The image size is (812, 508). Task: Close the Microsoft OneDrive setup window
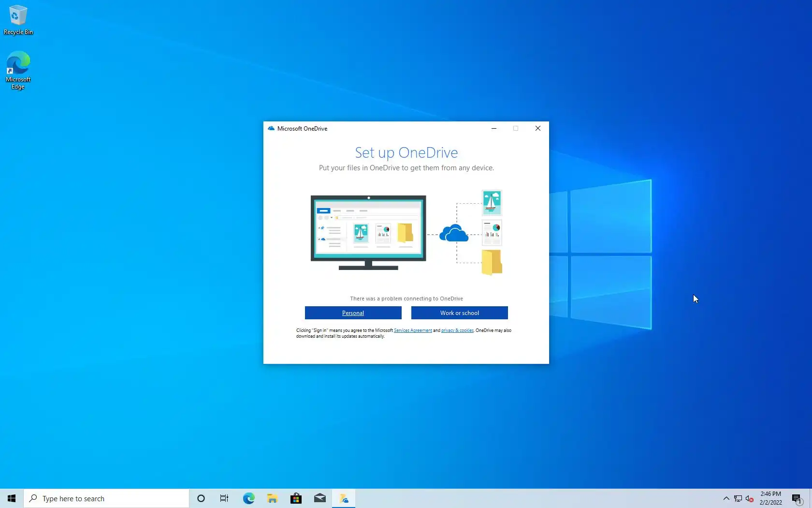pos(538,128)
